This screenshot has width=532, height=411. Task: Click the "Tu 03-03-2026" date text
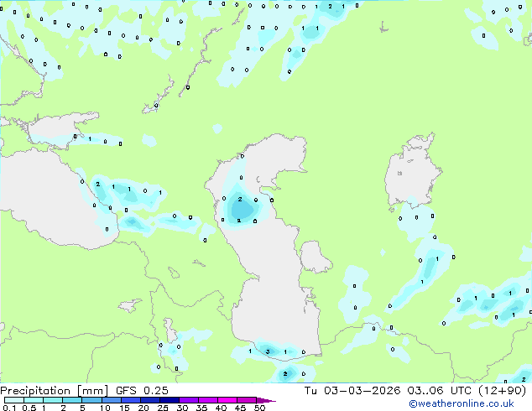click(352, 391)
